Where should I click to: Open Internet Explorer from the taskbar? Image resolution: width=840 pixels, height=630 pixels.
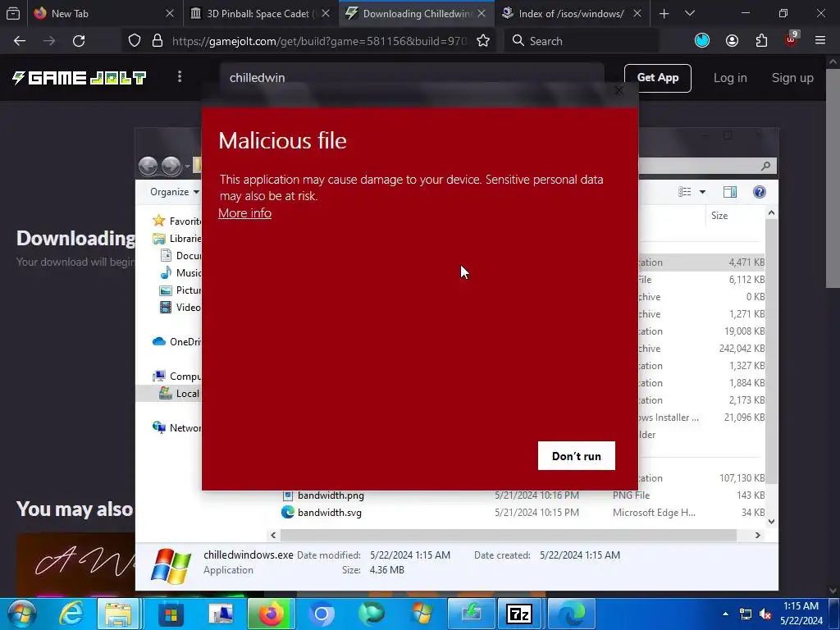coord(71,614)
